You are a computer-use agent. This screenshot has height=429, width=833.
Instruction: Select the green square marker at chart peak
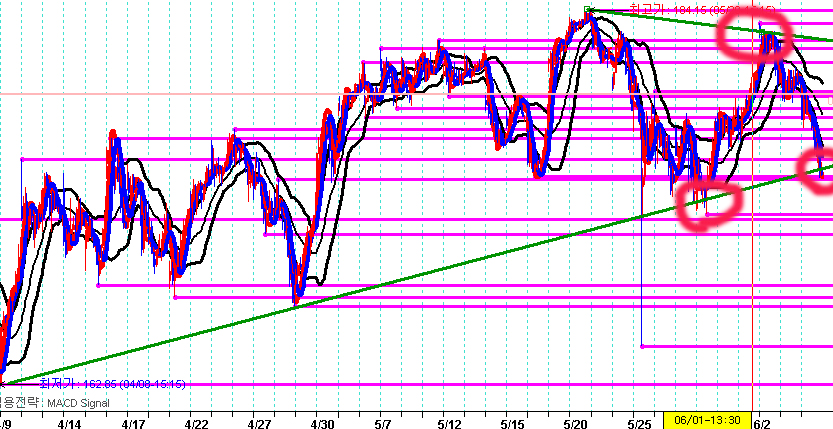coord(588,10)
